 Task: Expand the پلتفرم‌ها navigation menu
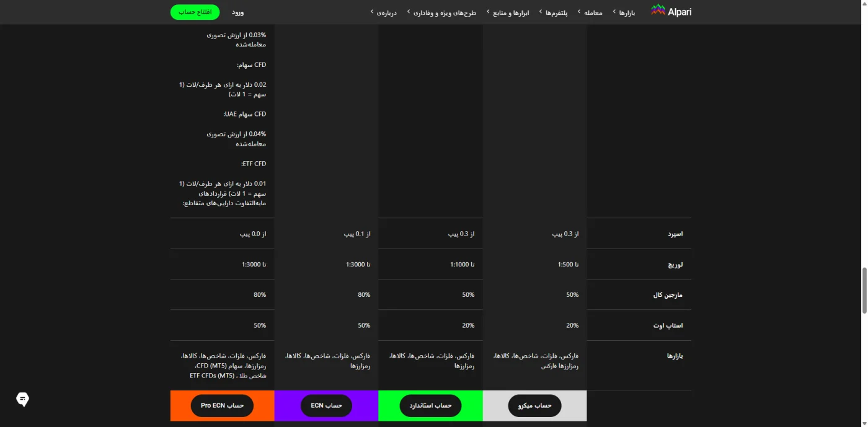point(553,12)
